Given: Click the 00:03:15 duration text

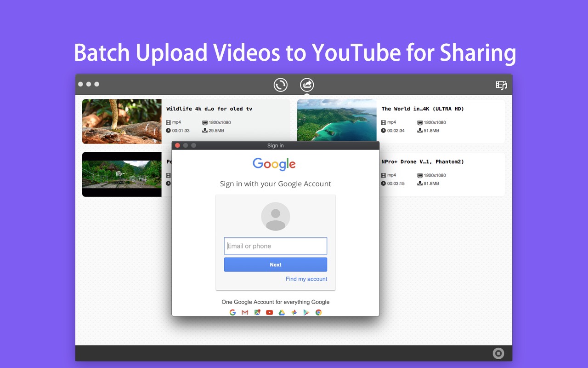Looking at the screenshot, I should pos(396,184).
